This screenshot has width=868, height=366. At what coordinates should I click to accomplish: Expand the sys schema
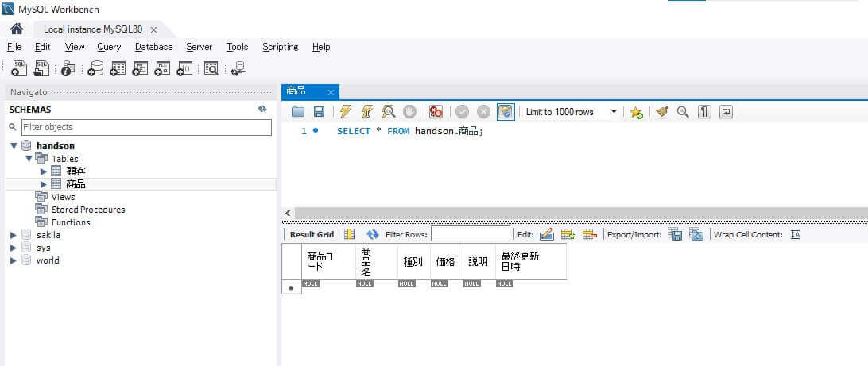tap(14, 248)
